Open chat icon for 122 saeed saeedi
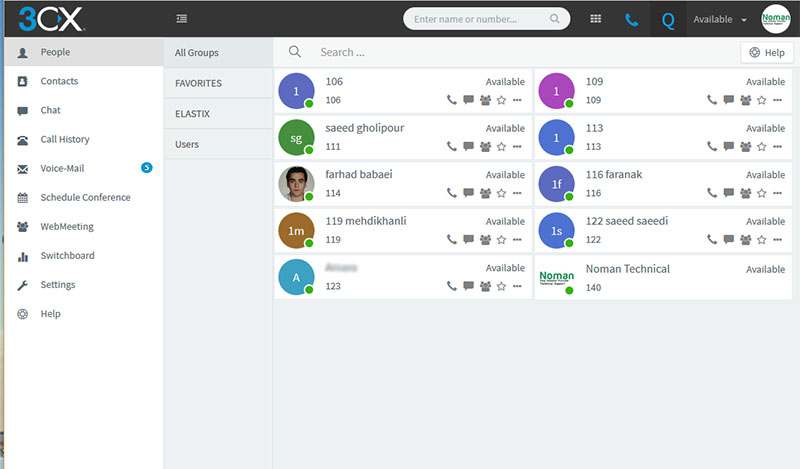The height and width of the screenshot is (469, 800). 728,240
